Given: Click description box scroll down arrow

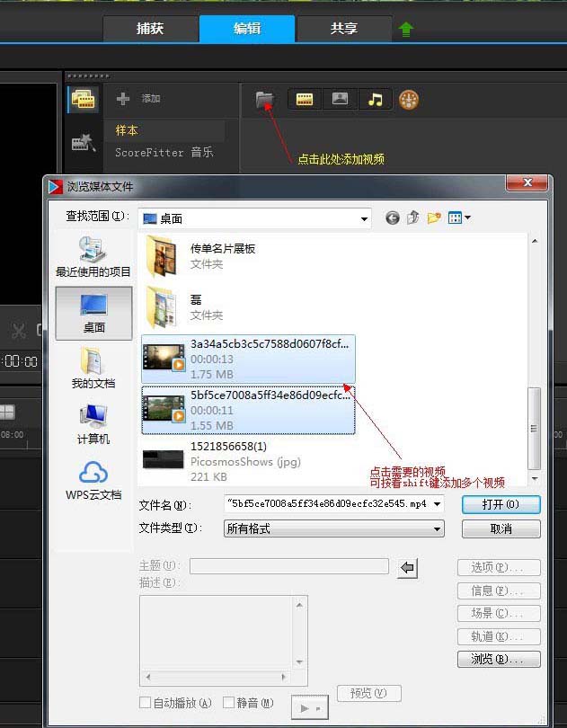Looking at the screenshot, I should pos(299,661).
